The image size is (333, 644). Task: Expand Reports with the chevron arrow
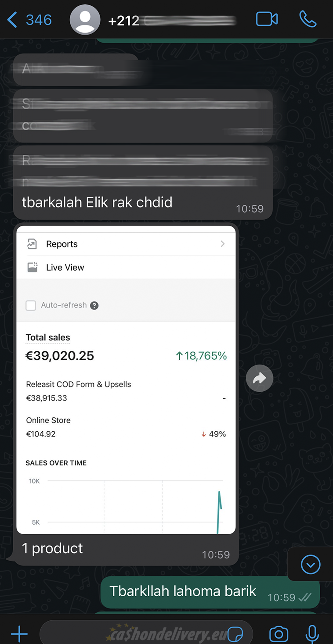(x=223, y=244)
